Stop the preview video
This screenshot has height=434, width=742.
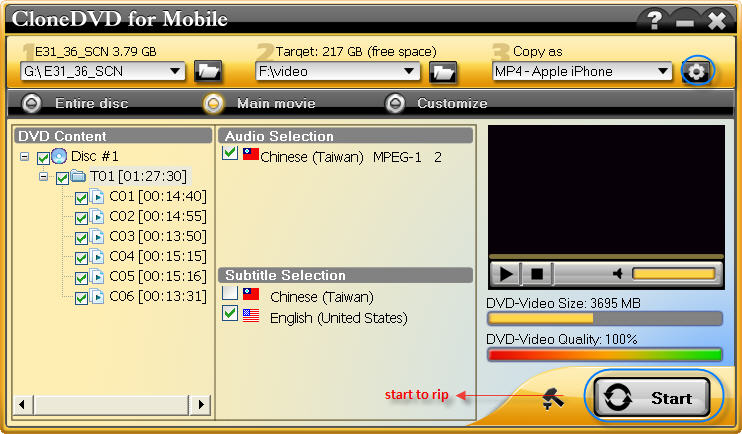537,274
